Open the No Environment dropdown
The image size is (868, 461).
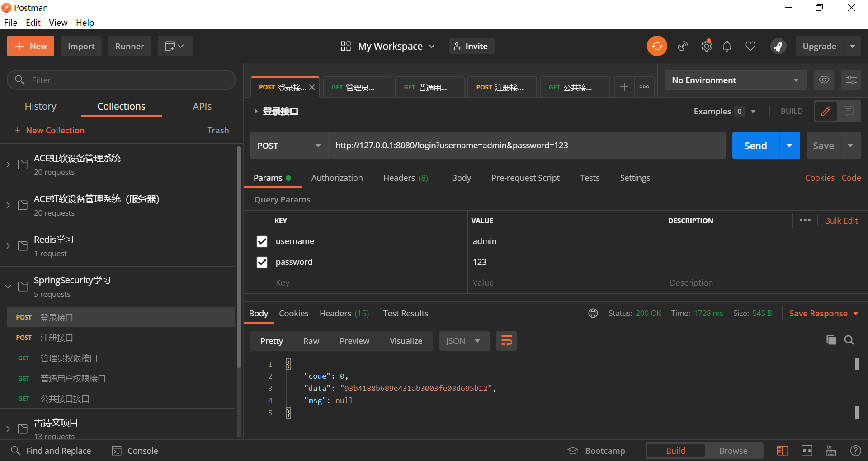pyautogui.click(x=736, y=80)
